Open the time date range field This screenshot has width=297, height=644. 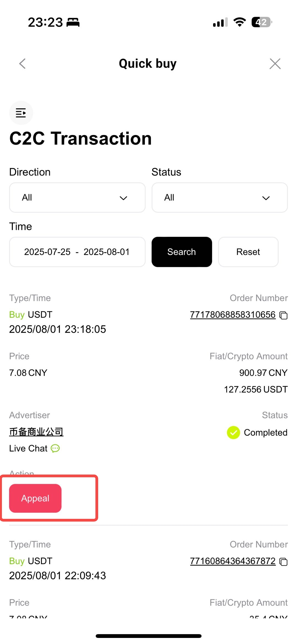tap(77, 252)
